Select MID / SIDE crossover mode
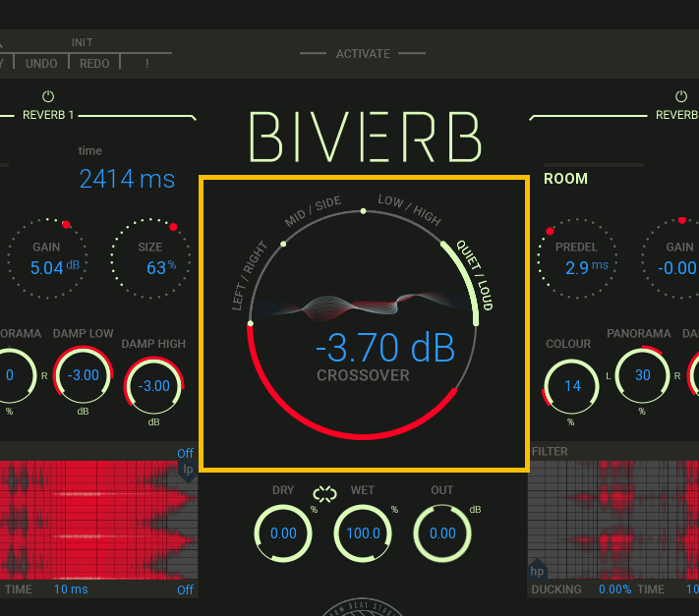699x616 pixels. coord(313,210)
